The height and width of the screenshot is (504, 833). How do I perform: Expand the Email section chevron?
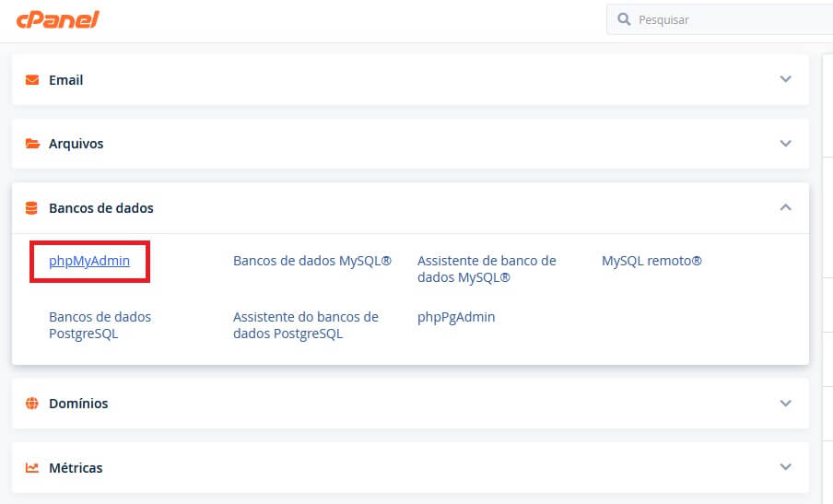(785, 79)
